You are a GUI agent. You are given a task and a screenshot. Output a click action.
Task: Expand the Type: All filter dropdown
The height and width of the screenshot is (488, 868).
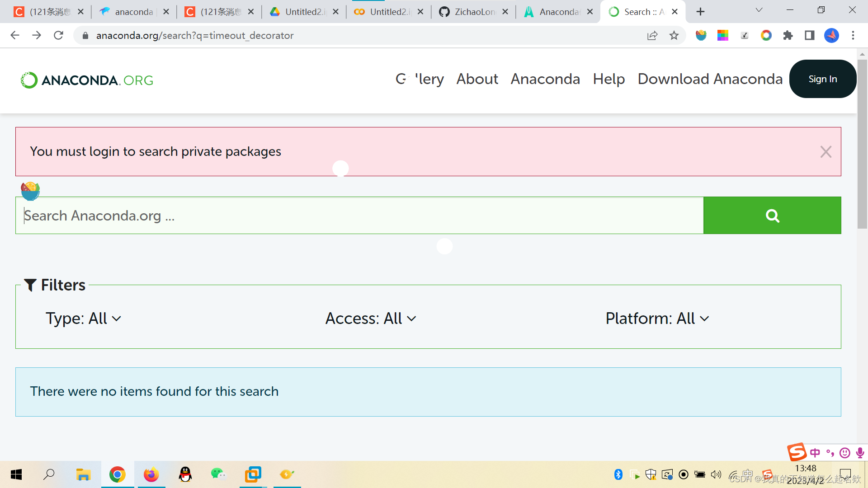coord(83,319)
